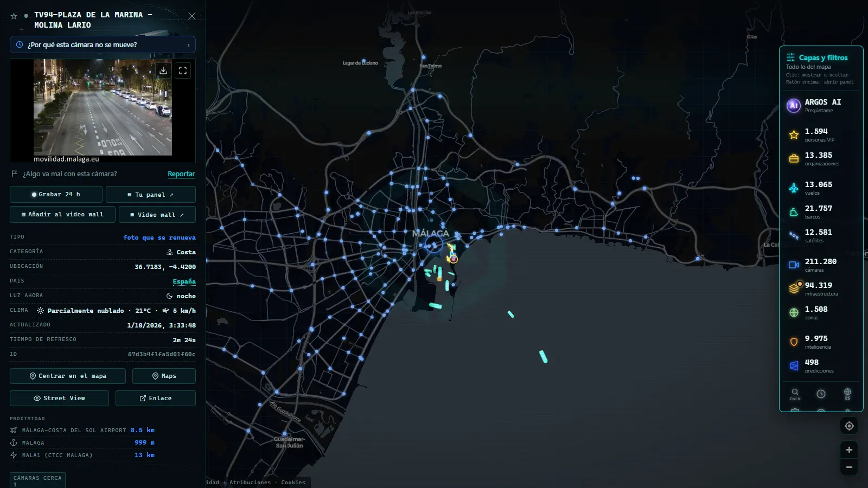Change language with ES globe icon

[x=847, y=394]
